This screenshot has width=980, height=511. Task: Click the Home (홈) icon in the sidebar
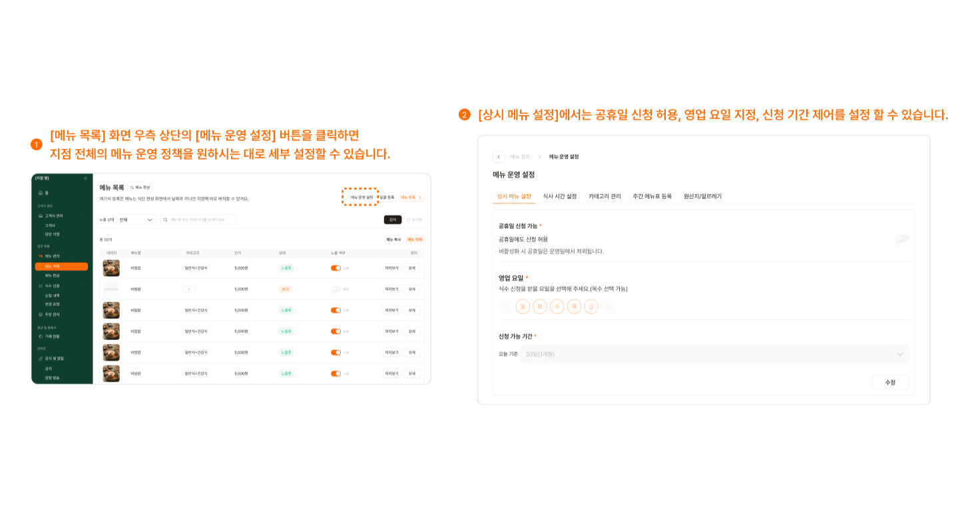(41, 193)
